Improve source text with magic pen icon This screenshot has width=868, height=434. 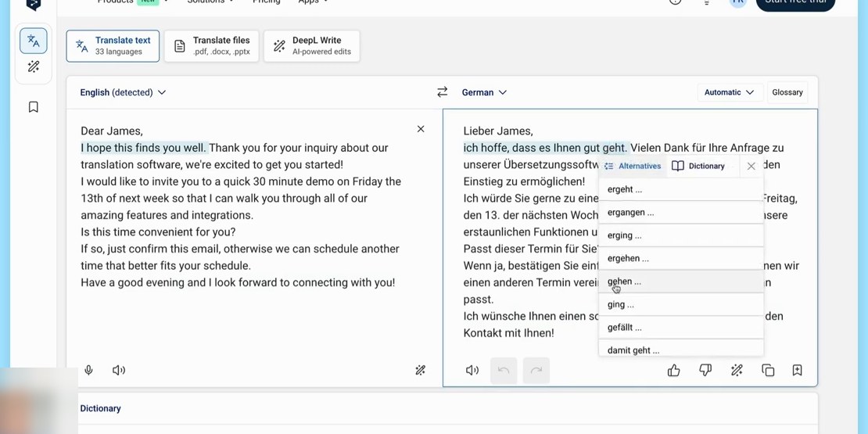pyautogui.click(x=420, y=371)
